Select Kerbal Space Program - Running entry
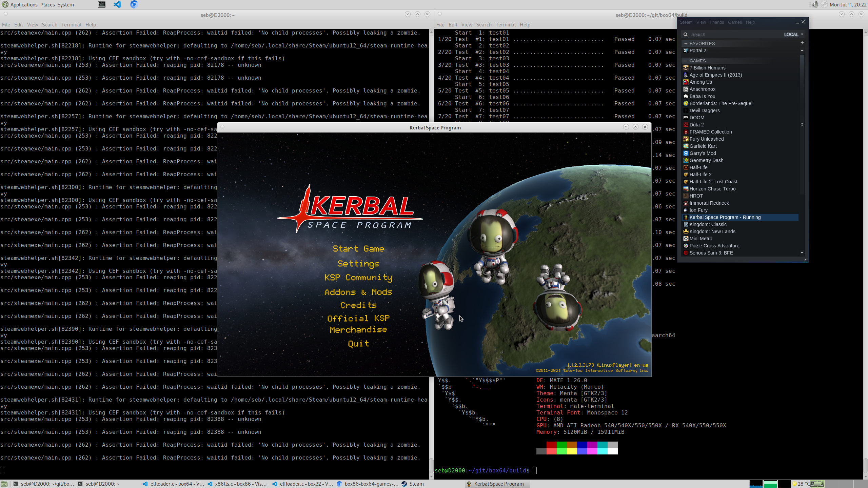 pos(725,217)
